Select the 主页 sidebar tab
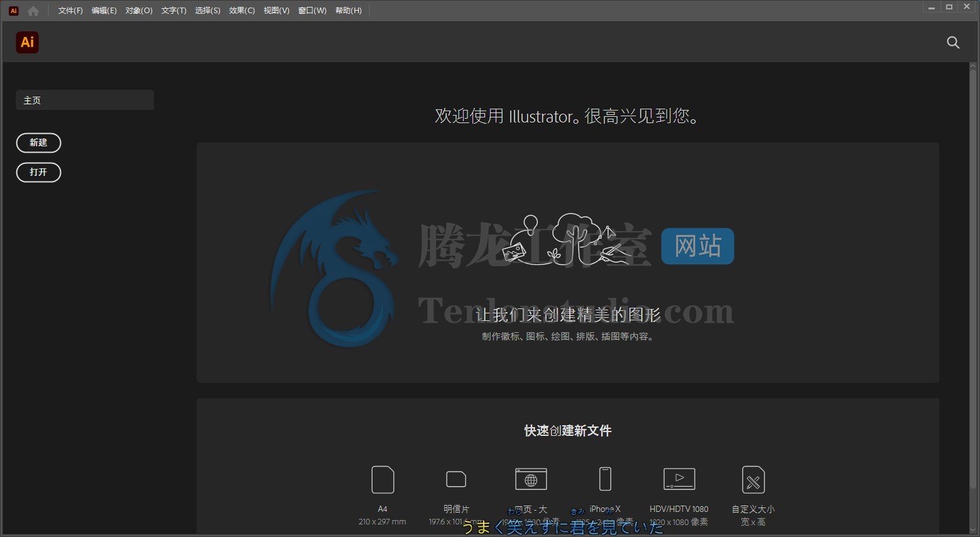Image resolution: width=980 pixels, height=537 pixels. [85, 100]
